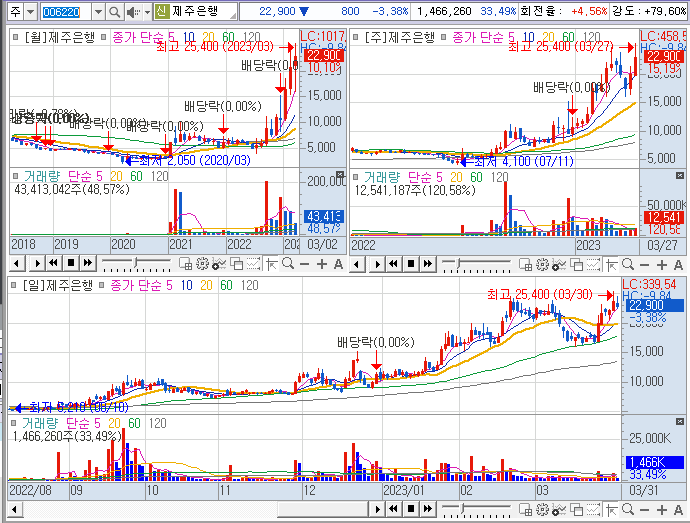Click the daily chart horizontal scrollbar thumb
Screen dimensions: 690x523
click(x=323, y=510)
